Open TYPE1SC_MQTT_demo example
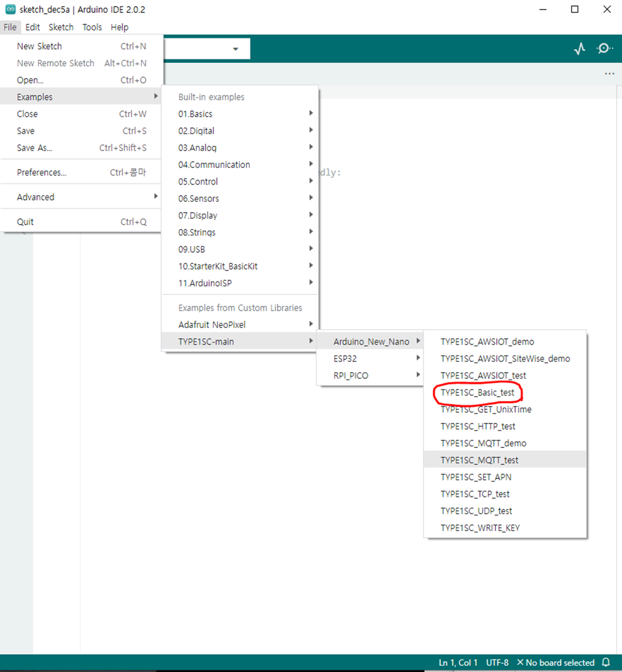Screen dimensions: 622x672 505,443
